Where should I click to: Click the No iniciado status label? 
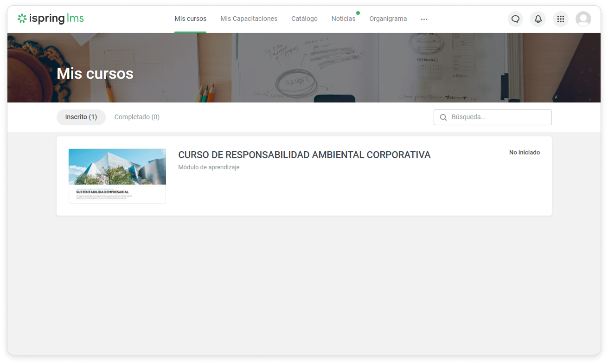524,153
